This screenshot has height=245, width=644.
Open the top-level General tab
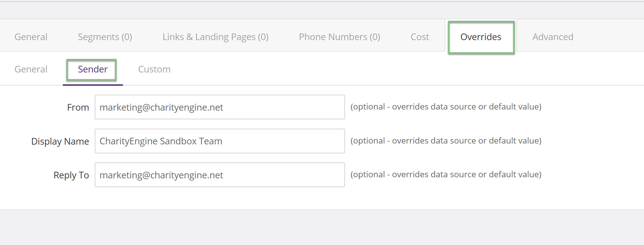pos(31,37)
